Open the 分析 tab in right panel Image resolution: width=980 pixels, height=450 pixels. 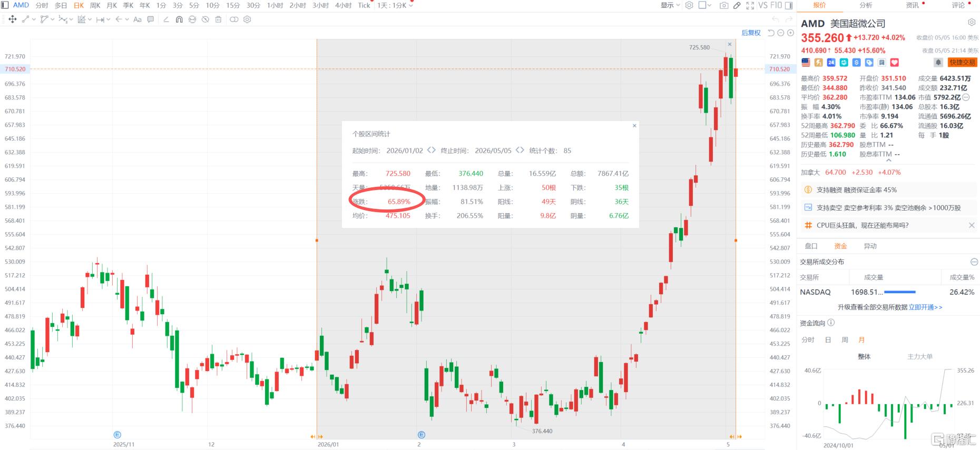866,5
